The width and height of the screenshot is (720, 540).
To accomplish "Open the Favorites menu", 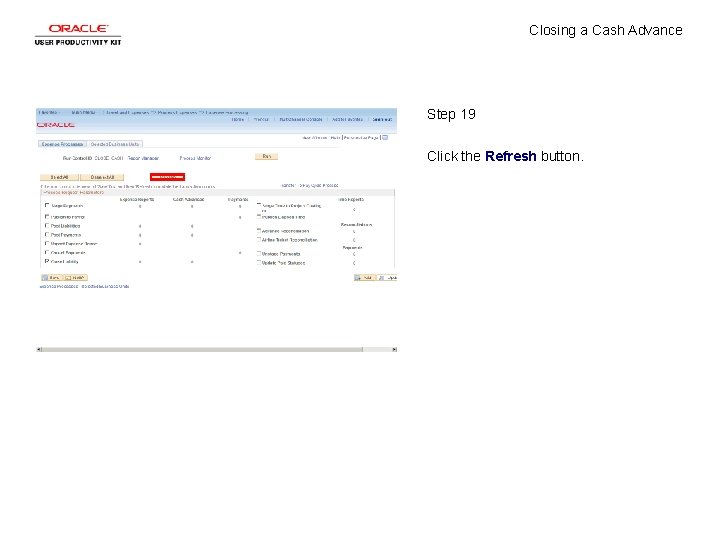I will point(49,112).
